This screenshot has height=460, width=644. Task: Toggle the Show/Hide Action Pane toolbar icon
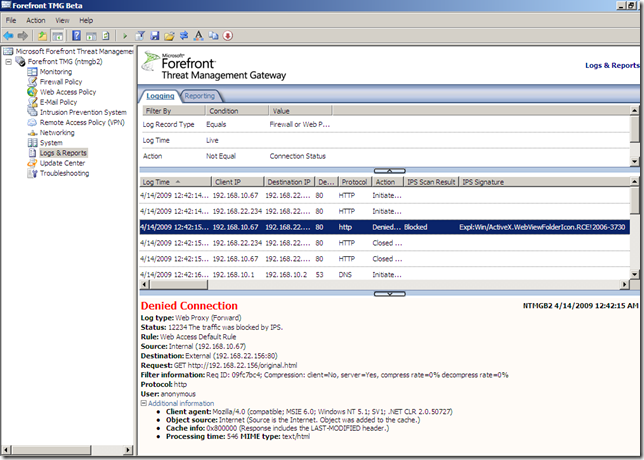pyautogui.click(x=91, y=36)
